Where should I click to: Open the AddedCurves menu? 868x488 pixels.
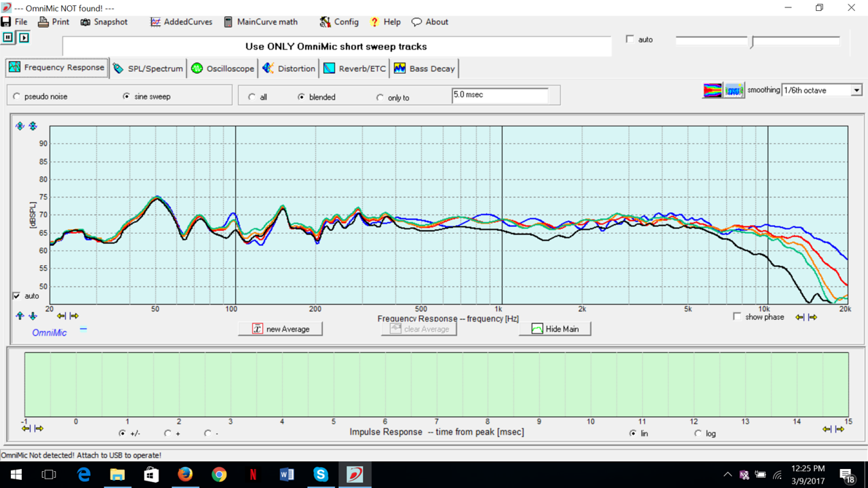pyautogui.click(x=181, y=22)
